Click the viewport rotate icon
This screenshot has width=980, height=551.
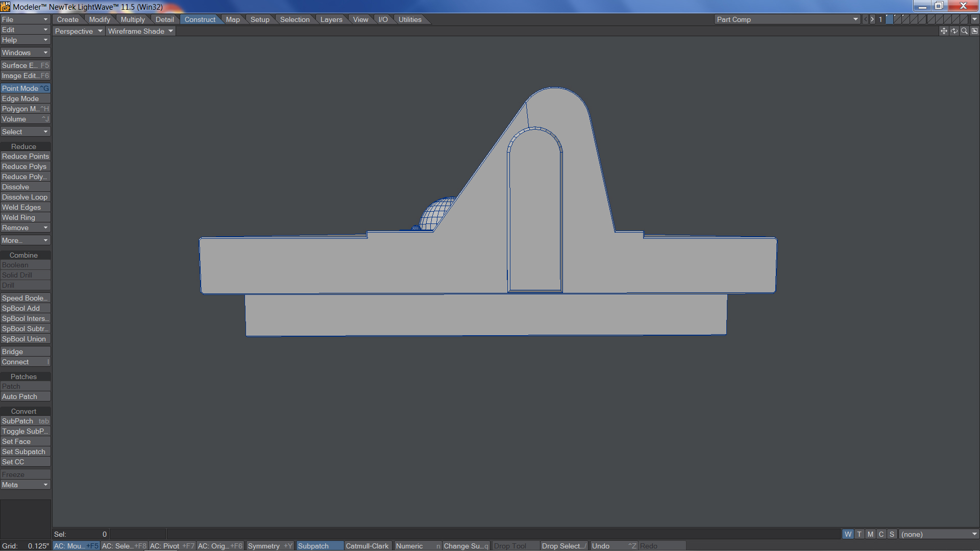[954, 31]
